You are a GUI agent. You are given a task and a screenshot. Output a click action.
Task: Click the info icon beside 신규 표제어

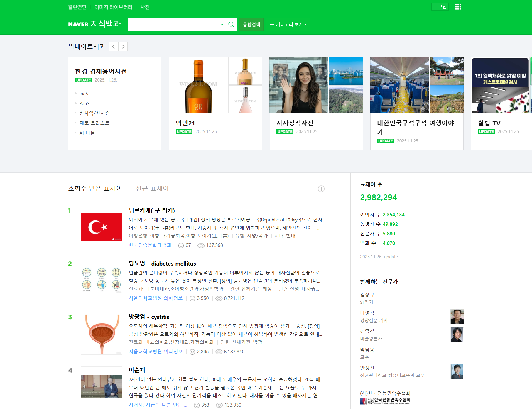tap(321, 189)
